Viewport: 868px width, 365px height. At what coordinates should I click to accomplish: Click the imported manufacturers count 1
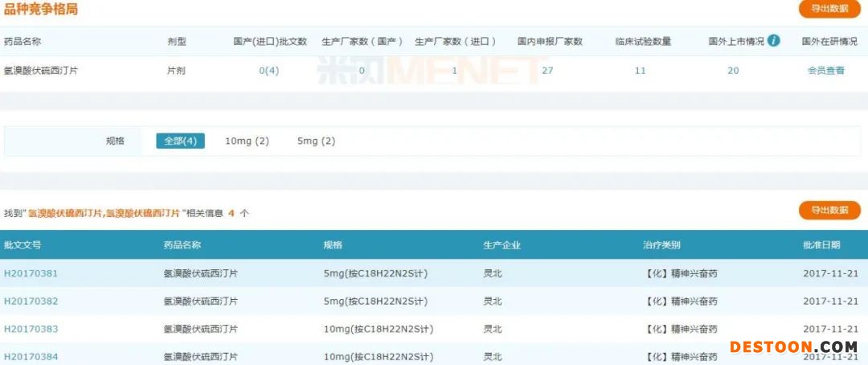coord(455,71)
